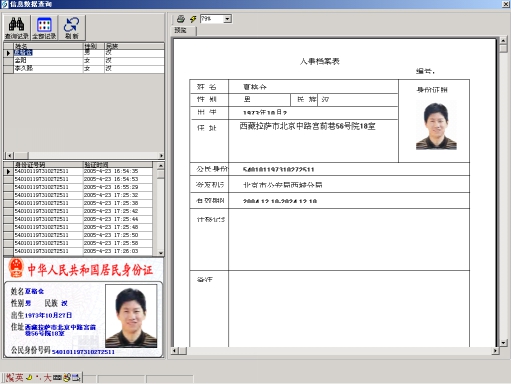Click the photo in the personnel form preview
The image size is (511, 384).
pyautogui.click(x=436, y=125)
